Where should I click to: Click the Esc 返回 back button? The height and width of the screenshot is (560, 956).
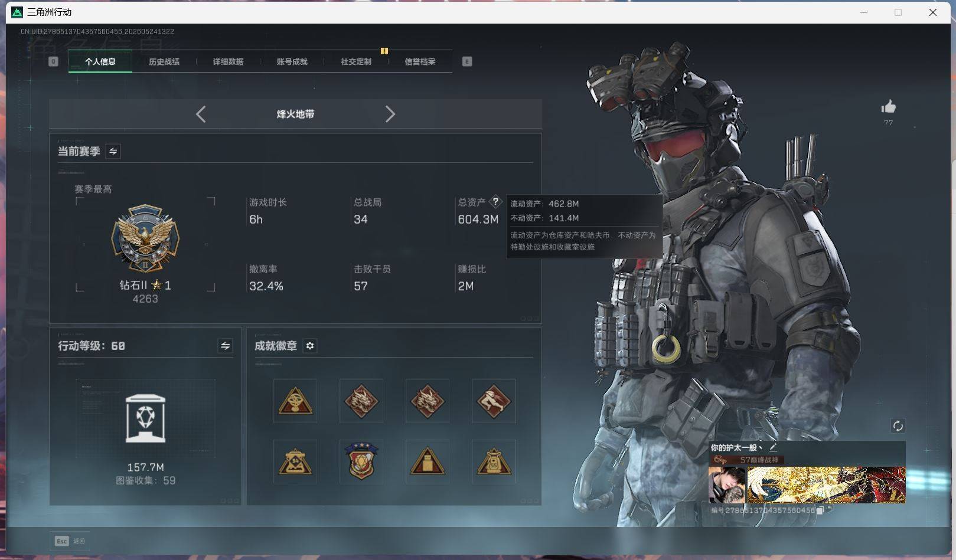tap(70, 541)
